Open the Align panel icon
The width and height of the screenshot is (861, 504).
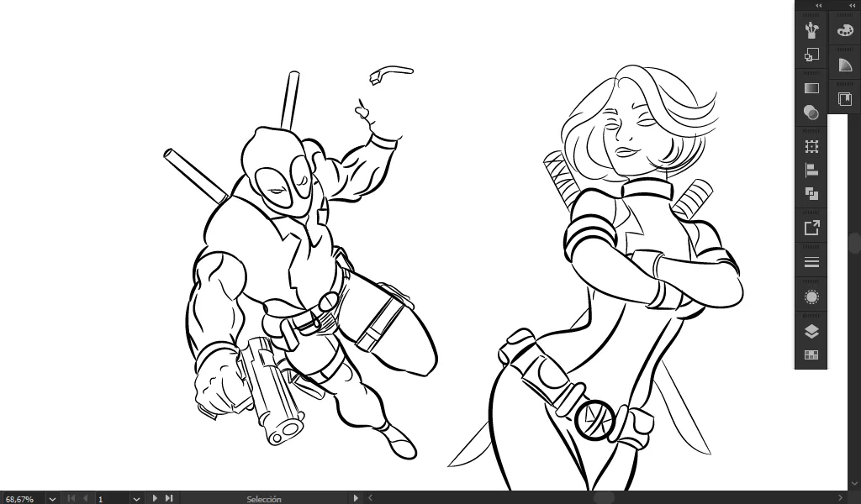coord(811,170)
